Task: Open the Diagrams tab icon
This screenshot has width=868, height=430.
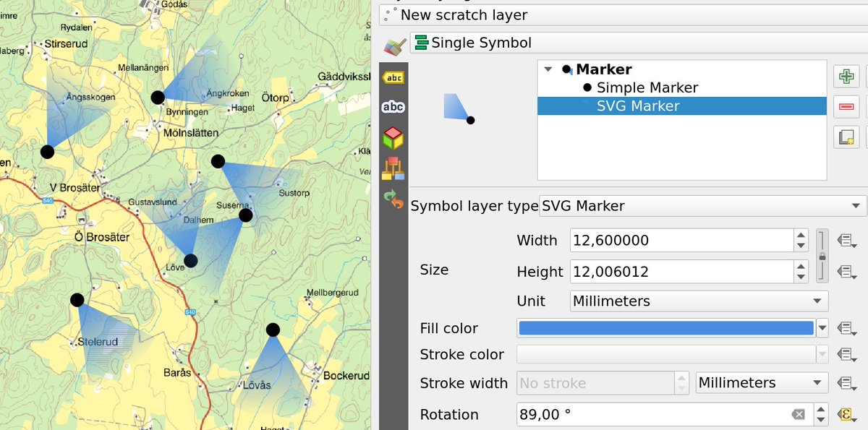Action: 393,168
